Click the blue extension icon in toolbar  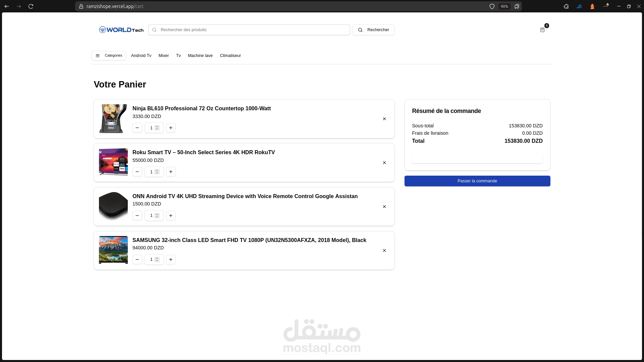tap(579, 6)
